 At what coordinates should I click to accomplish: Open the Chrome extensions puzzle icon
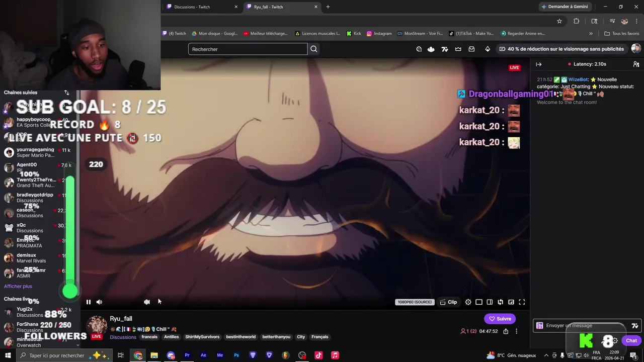[x=576, y=21]
